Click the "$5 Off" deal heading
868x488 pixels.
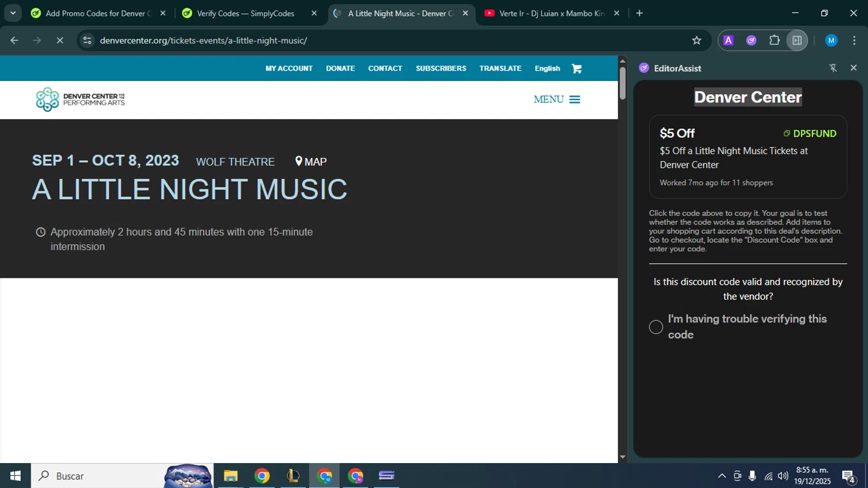(678, 133)
